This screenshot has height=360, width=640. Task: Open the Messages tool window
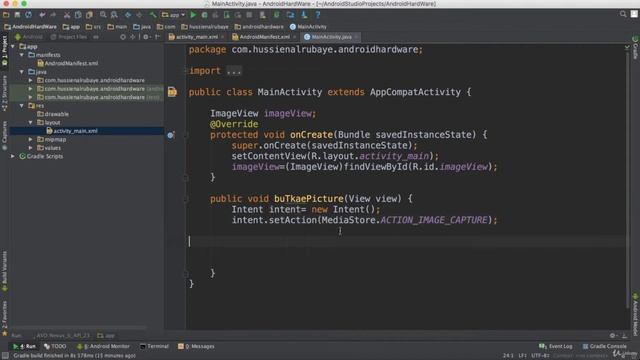[196, 347]
